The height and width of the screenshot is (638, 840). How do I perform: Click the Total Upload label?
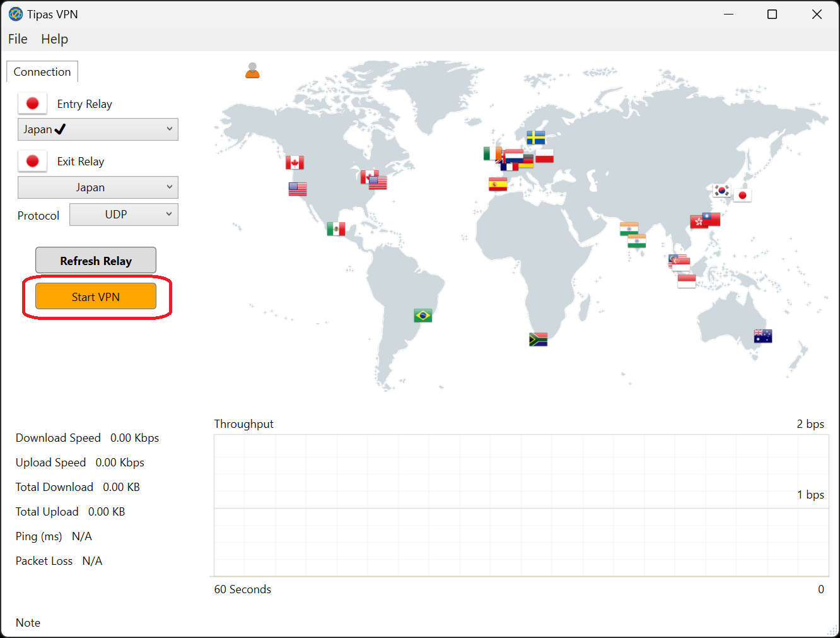pos(47,512)
